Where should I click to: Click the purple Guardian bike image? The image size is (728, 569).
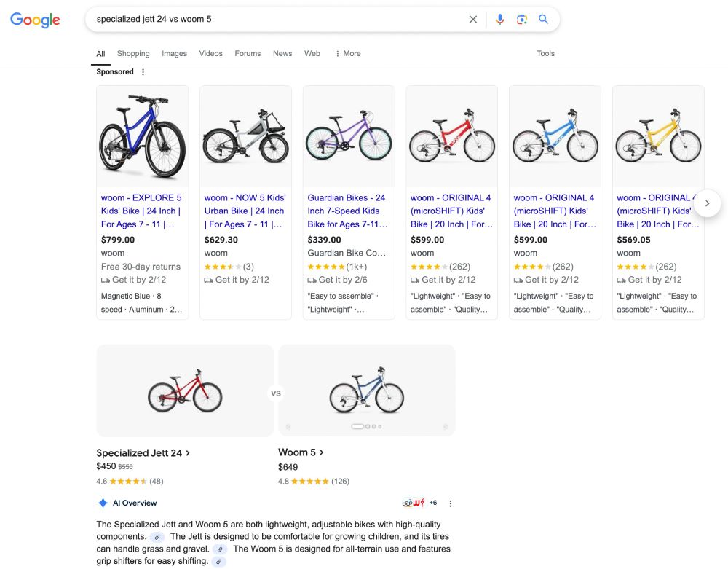[349, 136]
